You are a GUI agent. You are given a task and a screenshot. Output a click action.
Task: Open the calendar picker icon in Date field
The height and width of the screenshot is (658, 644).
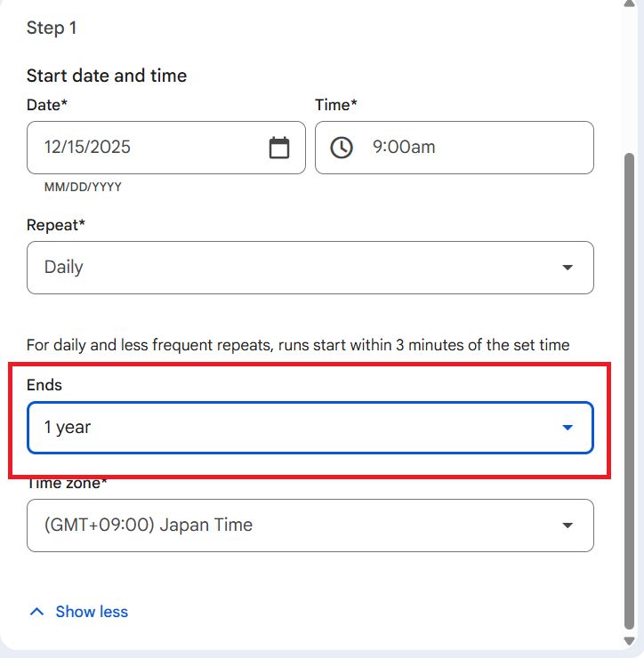(279, 148)
